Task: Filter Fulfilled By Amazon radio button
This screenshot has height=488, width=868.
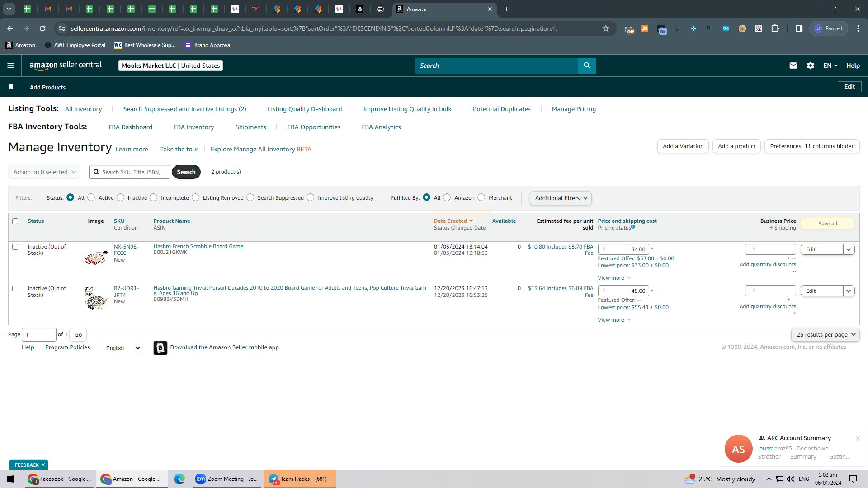Action: [x=447, y=197]
